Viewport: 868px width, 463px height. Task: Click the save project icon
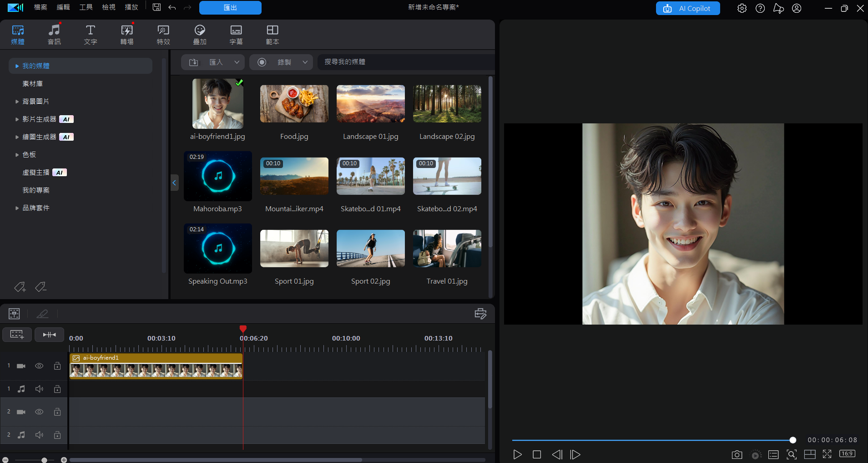[x=156, y=7]
